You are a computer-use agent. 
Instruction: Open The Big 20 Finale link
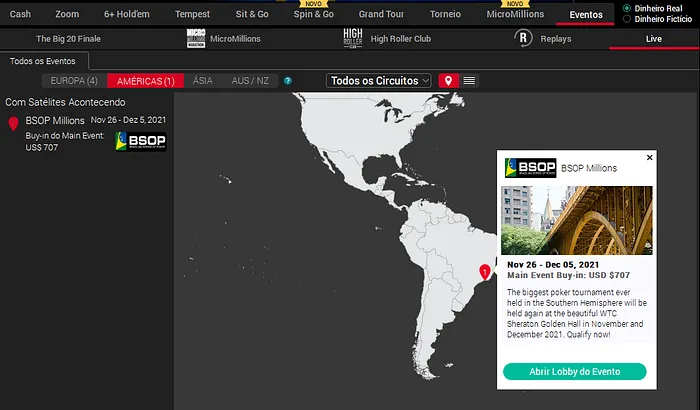tap(68, 39)
